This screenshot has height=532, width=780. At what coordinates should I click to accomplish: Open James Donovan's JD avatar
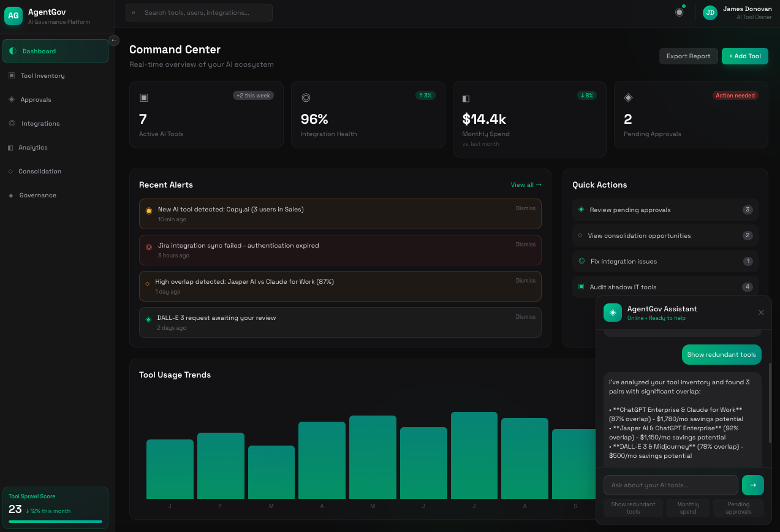710,12
